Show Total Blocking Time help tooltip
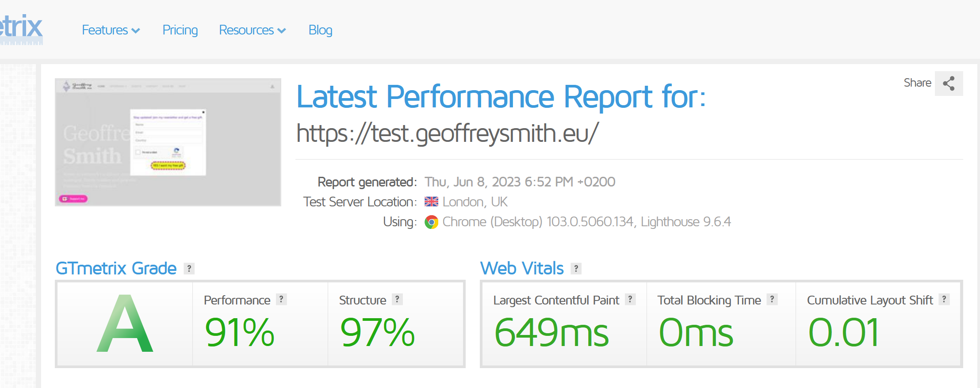 point(772,299)
